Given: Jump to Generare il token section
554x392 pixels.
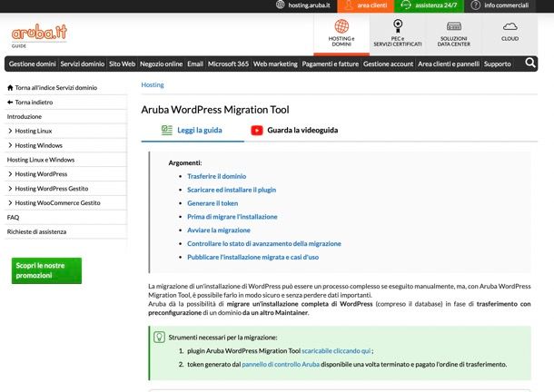Looking at the screenshot, I should pos(213,203).
